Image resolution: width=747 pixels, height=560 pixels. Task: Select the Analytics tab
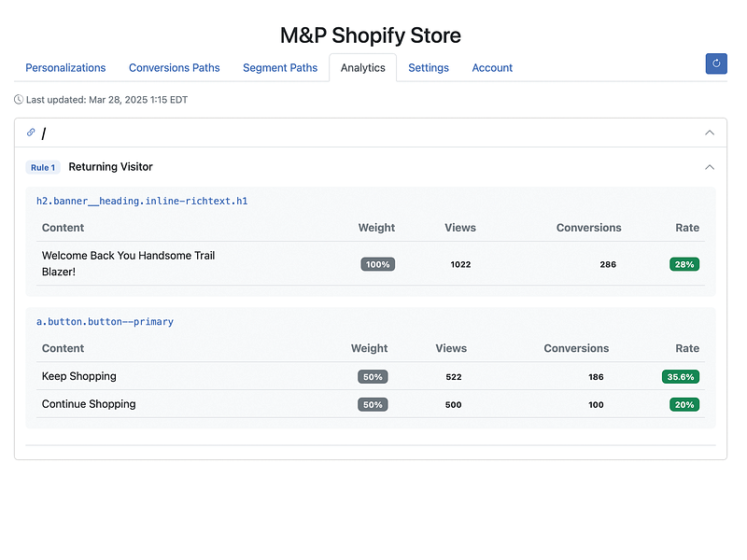pyautogui.click(x=363, y=67)
